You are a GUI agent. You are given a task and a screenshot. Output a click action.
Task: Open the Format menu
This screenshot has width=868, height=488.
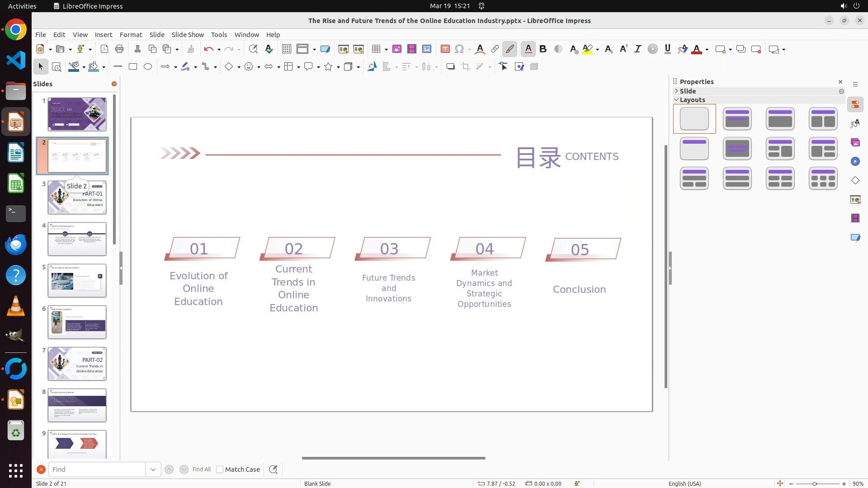point(131,35)
